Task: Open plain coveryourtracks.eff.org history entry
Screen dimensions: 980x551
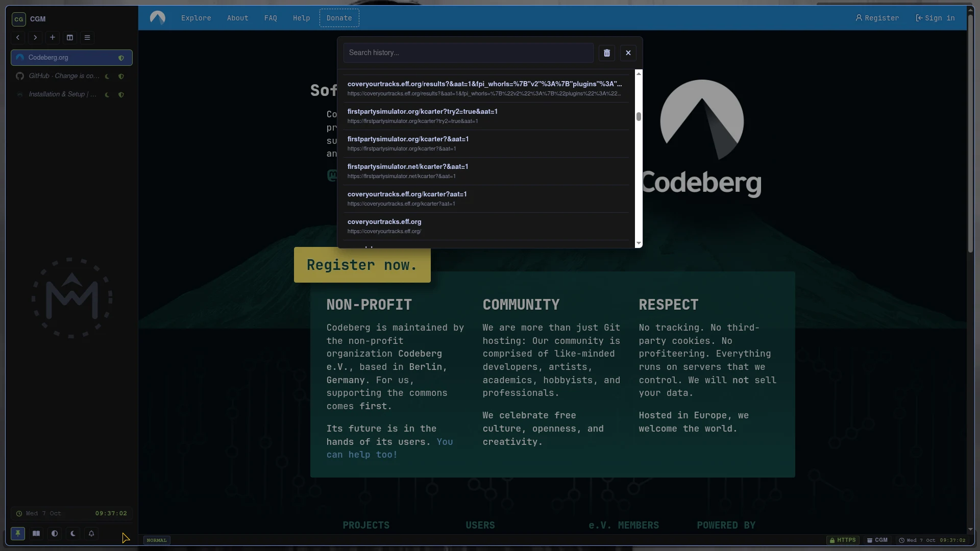Action: click(486, 226)
